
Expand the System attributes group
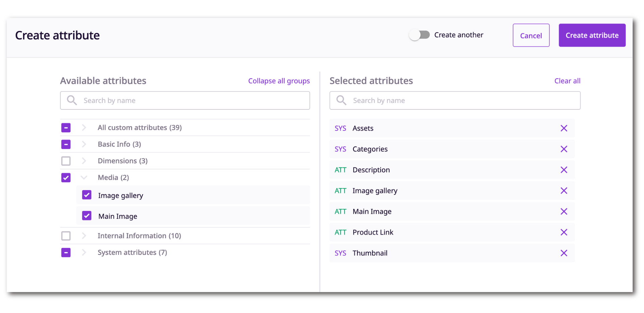tap(84, 252)
